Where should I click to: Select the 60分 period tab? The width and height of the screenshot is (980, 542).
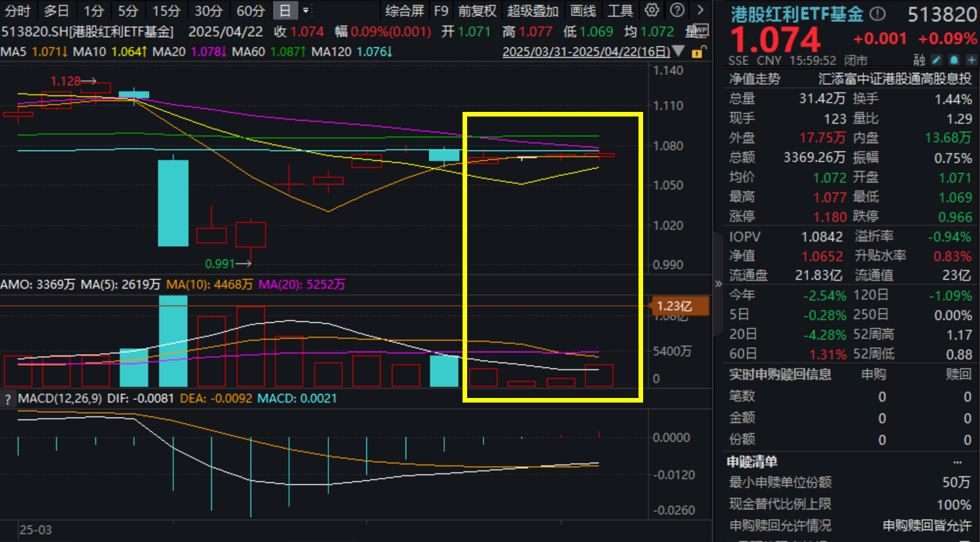click(251, 10)
